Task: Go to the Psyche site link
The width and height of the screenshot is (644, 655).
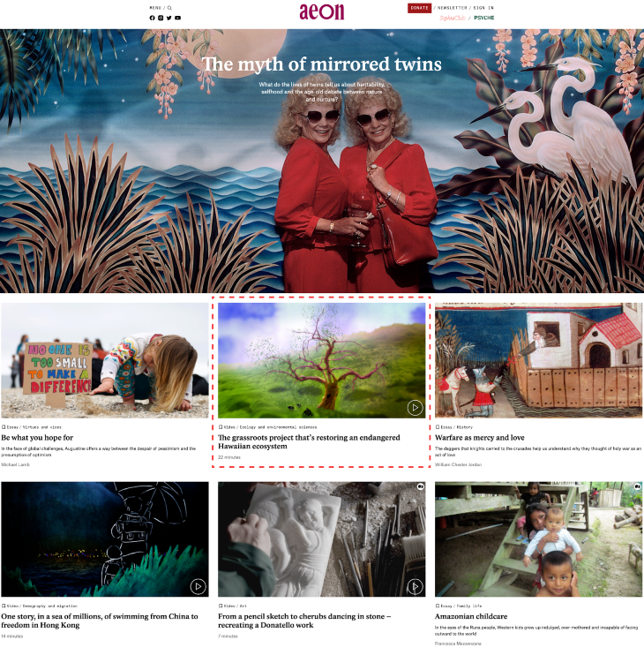Action: click(x=483, y=18)
